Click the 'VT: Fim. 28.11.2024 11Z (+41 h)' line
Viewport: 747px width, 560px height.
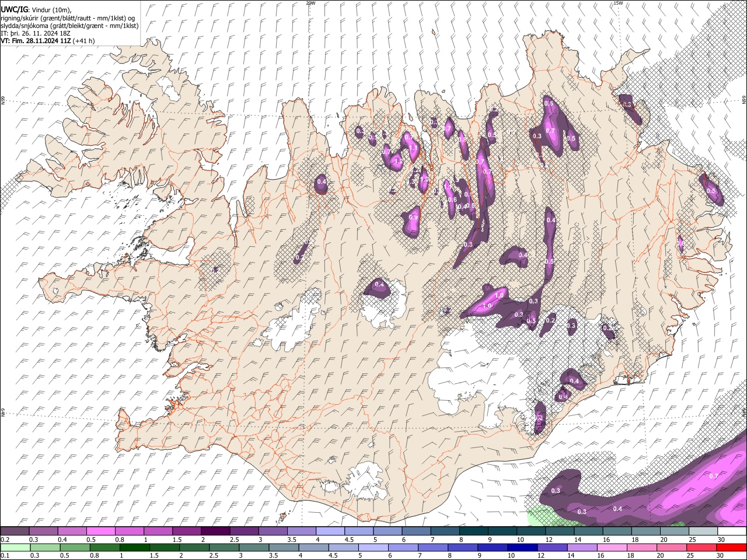pyautogui.click(x=47, y=41)
